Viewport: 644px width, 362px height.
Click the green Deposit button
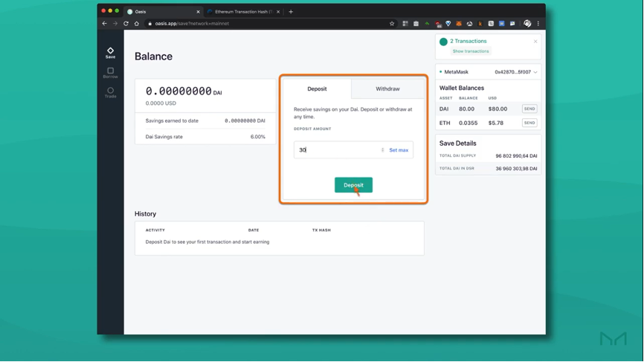click(354, 185)
